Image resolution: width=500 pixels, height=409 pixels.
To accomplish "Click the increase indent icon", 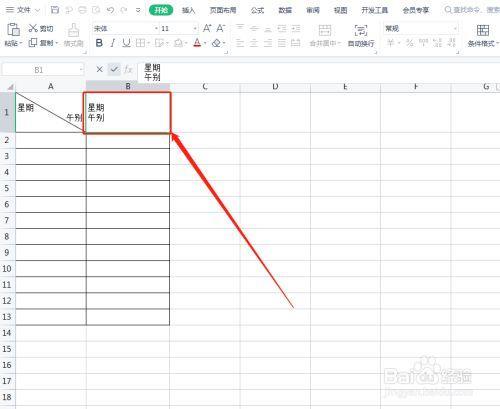I will click(296, 28).
